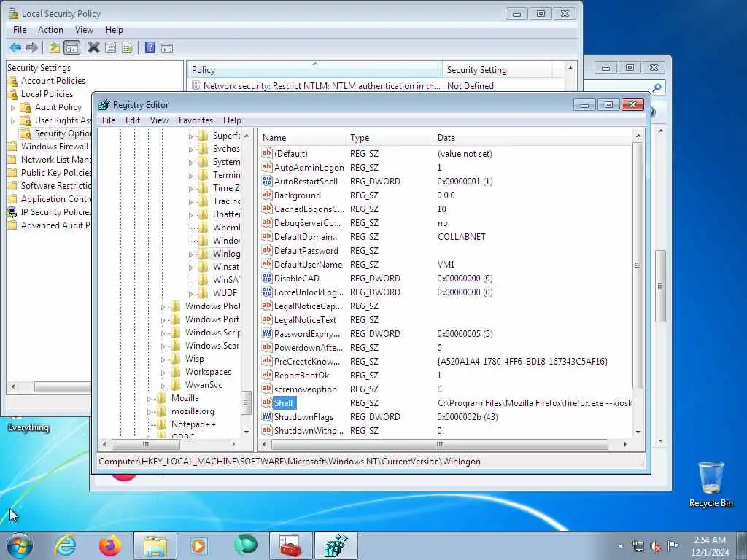Select the IP Security Policies tree item
The height and width of the screenshot is (560, 747).
click(x=55, y=212)
